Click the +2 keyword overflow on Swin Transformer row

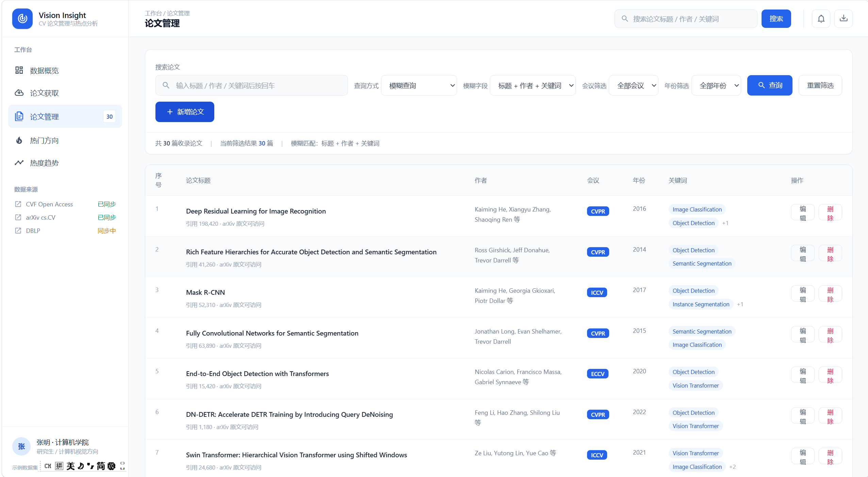point(732,467)
